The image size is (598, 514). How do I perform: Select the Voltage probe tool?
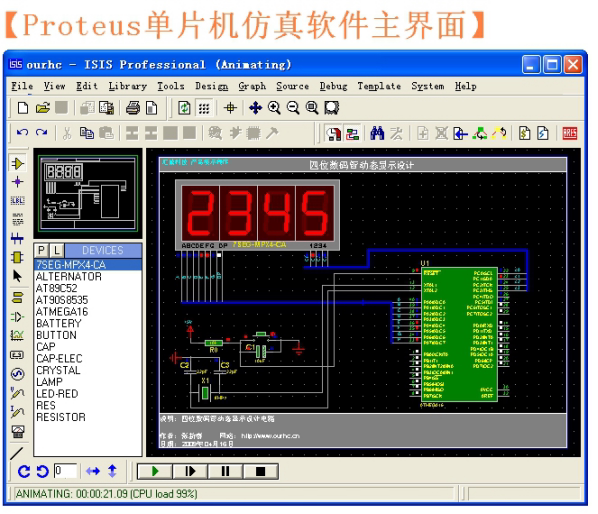coord(18,393)
